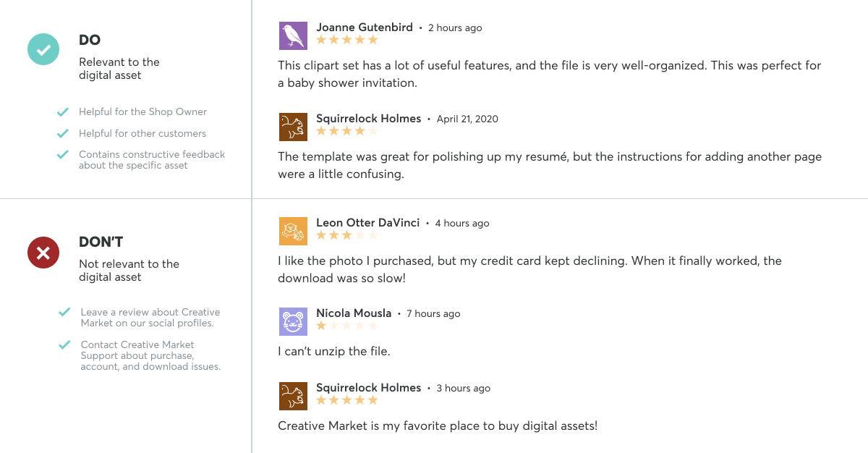Click the teal DO checkmark circle icon
The image size is (868, 453).
click(x=43, y=50)
